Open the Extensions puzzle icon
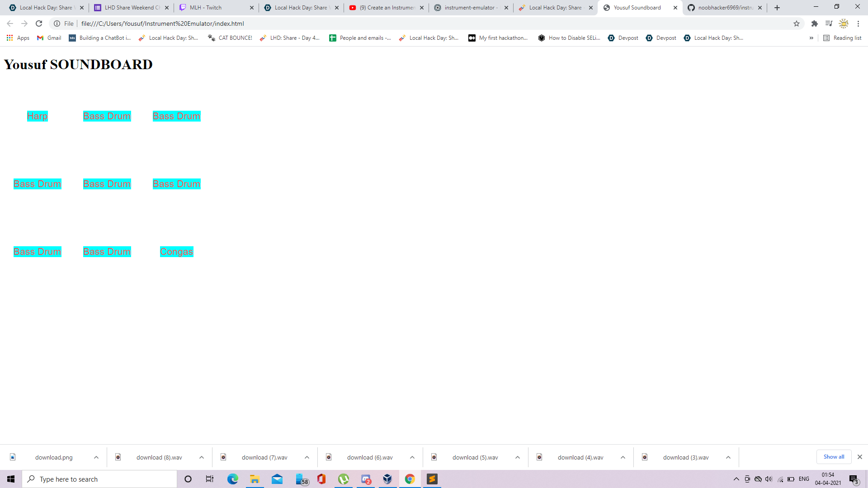The height and width of the screenshot is (488, 868). click(x=814, y=23)
